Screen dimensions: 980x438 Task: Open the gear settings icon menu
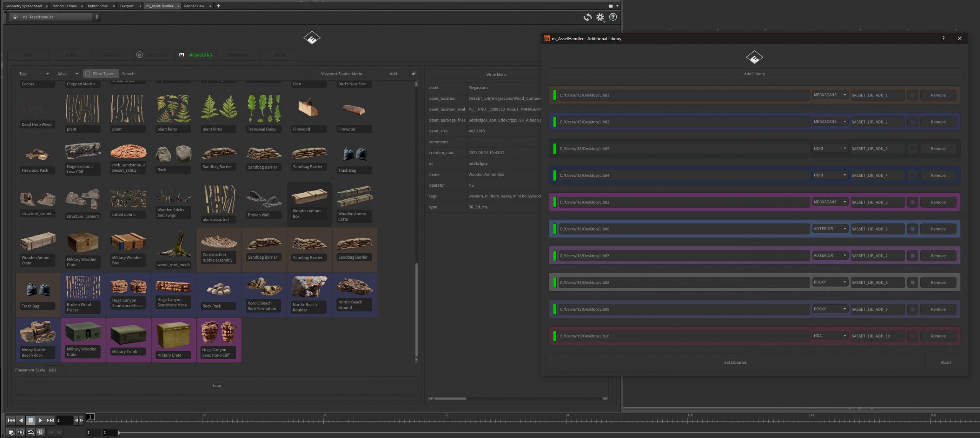click(x=600, y=17)
